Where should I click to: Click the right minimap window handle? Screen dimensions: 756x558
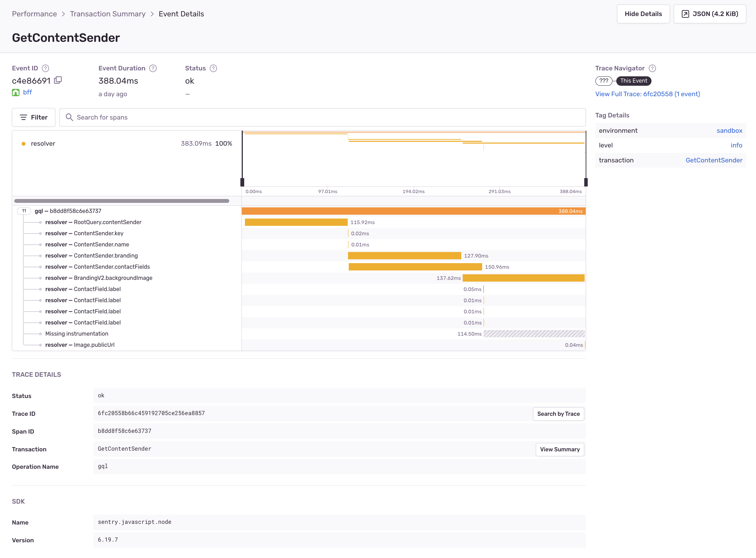(586, 182)
